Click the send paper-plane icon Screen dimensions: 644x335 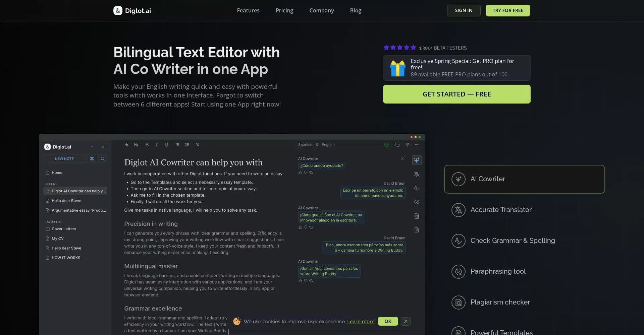coord(407,145)
